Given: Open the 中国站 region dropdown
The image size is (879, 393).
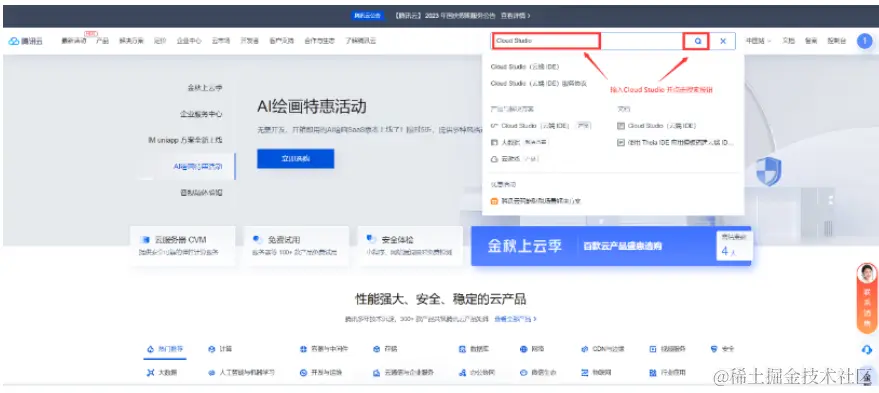Looking at the screenshot, I should 758,41.
